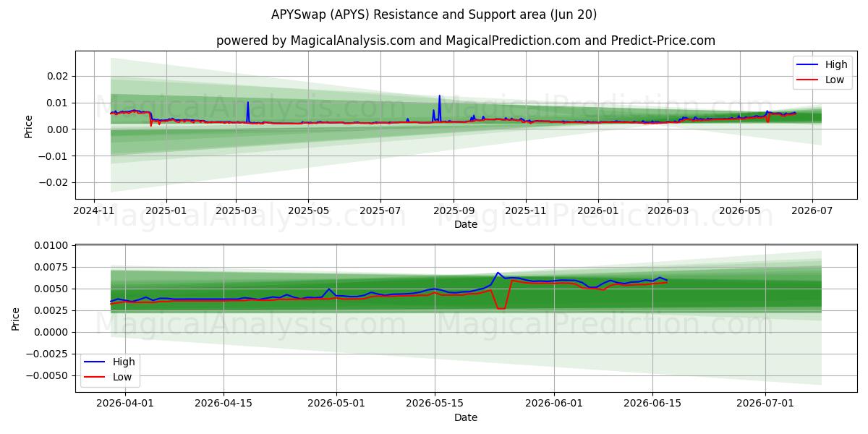Click the '2026-05' tick label
Viewport: 868px width, 434px height.
click(x=740, y=210)
